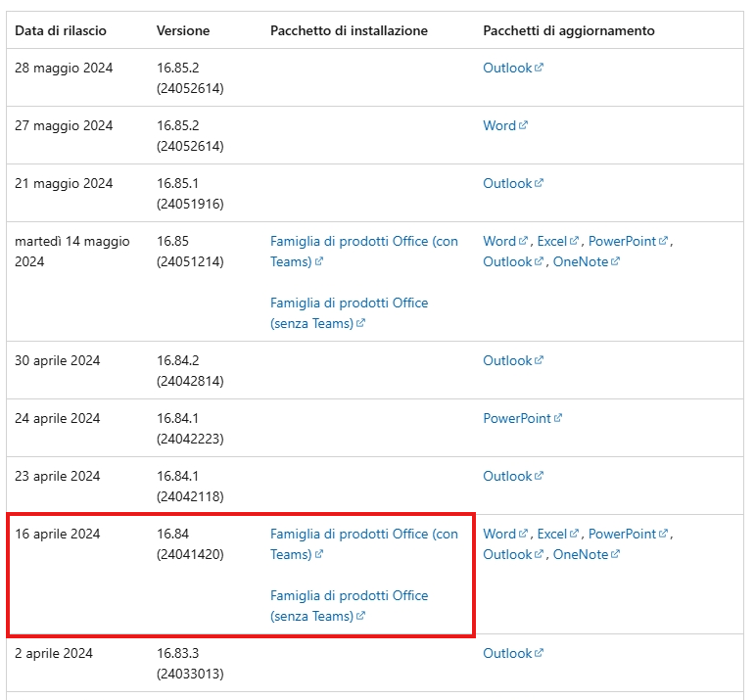Select the date '21 maggio 2024'
The image size is (755, 700).
[64, 183]
